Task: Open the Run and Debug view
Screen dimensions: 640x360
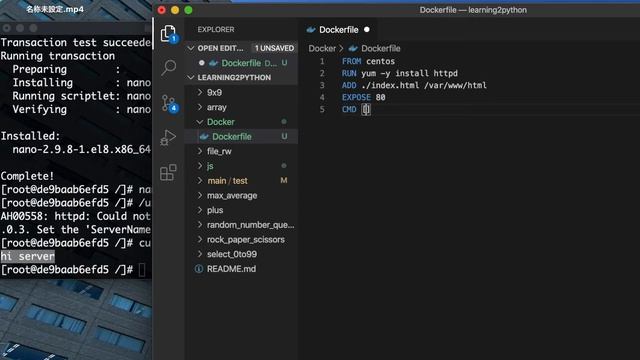Action: click(168, 138)
